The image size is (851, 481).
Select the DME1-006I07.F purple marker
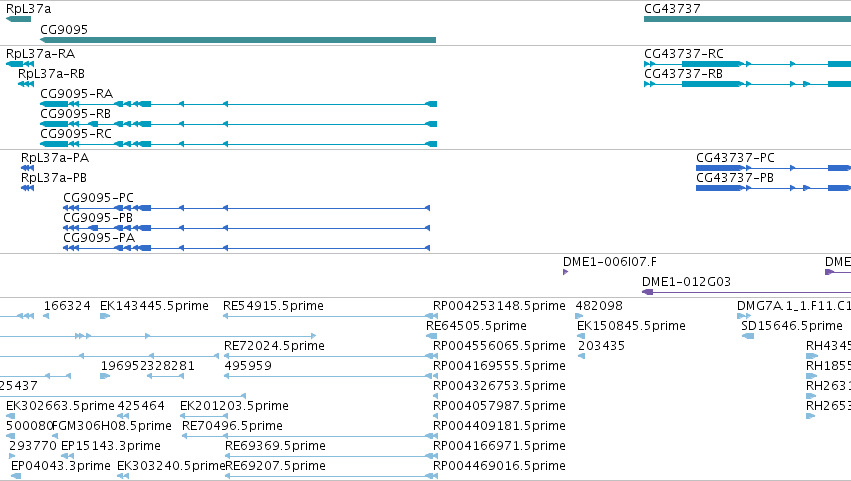(x=566, y=272)
